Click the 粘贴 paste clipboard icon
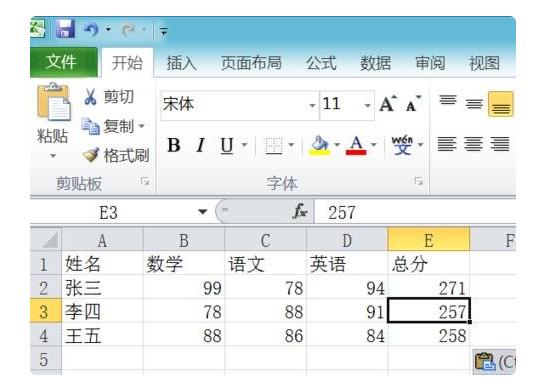Viewport: 547px width, 385px height. coord(53,102)
